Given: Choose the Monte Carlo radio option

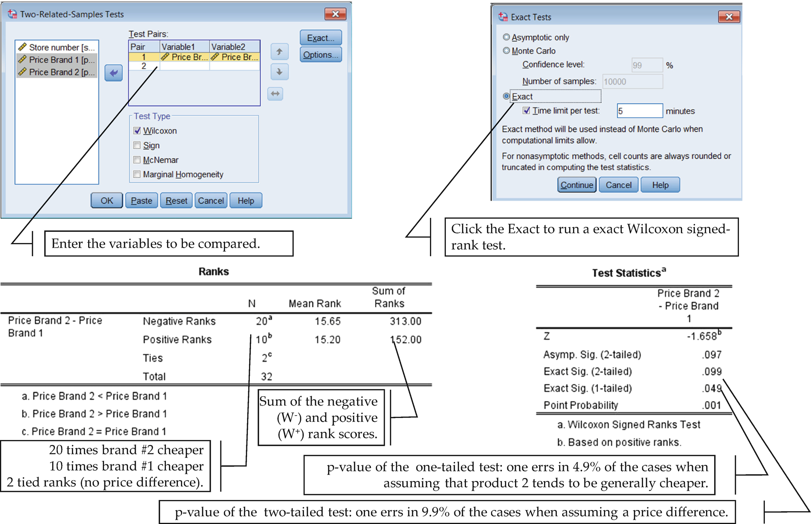Looking at the screenshot, I should 506,51.
